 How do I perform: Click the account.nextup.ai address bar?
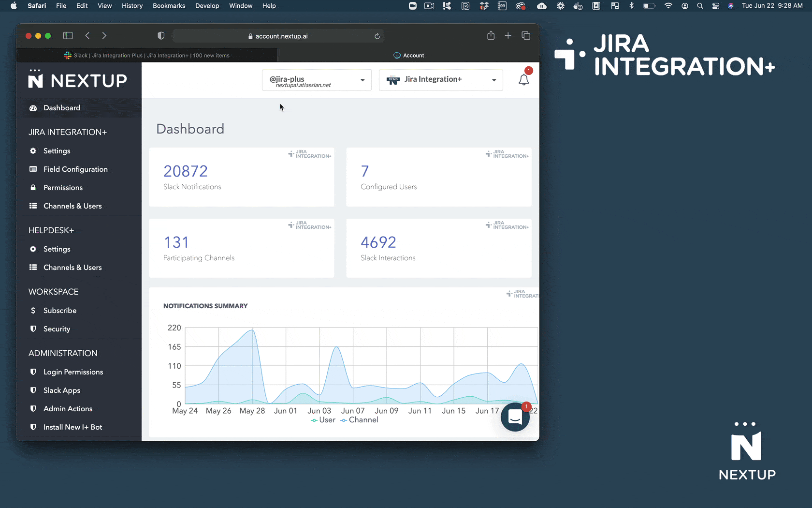(x=278, y=36)
